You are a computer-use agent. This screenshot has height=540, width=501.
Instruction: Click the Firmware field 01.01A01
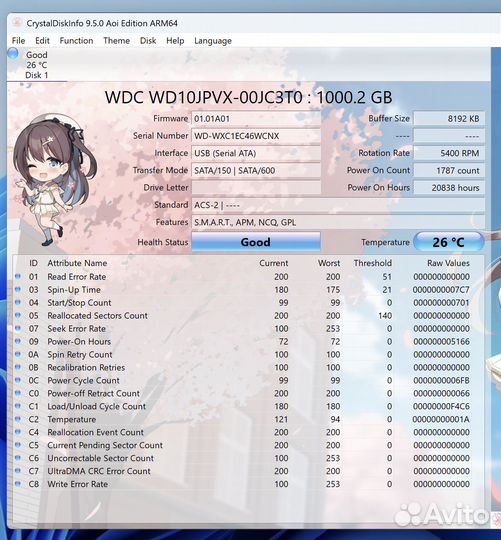[256, 119]
